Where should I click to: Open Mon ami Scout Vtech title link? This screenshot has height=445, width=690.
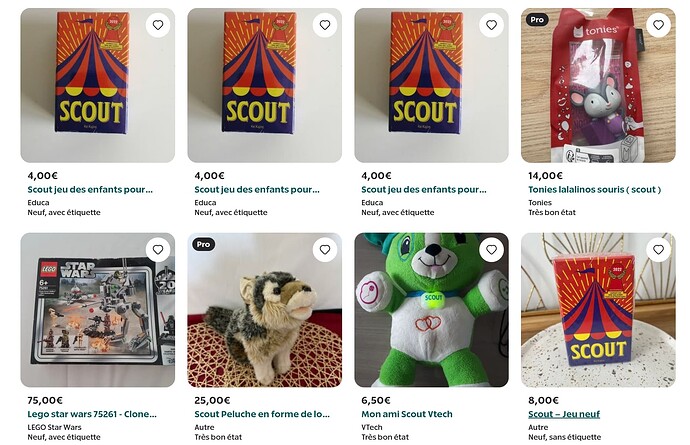[x=407, y=414]
